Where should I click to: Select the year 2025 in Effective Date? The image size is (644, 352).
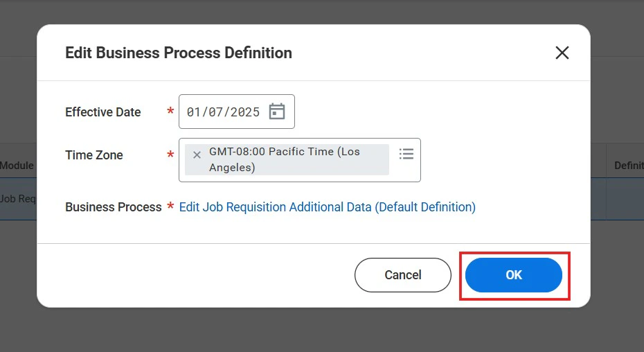245,112
